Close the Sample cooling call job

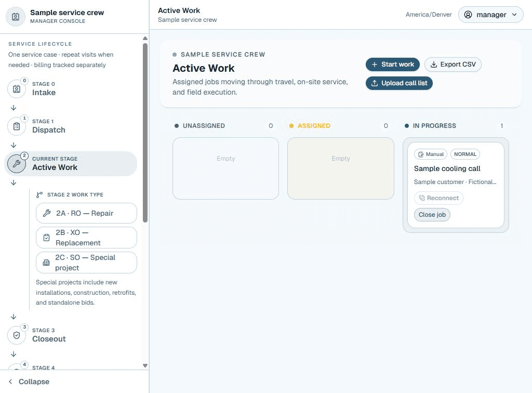click(x=432, y=215)
